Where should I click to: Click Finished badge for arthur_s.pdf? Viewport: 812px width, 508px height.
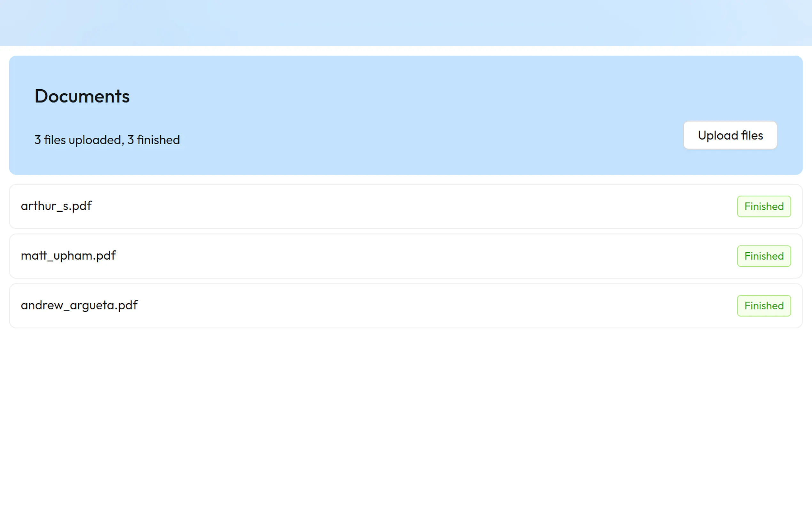764,206
